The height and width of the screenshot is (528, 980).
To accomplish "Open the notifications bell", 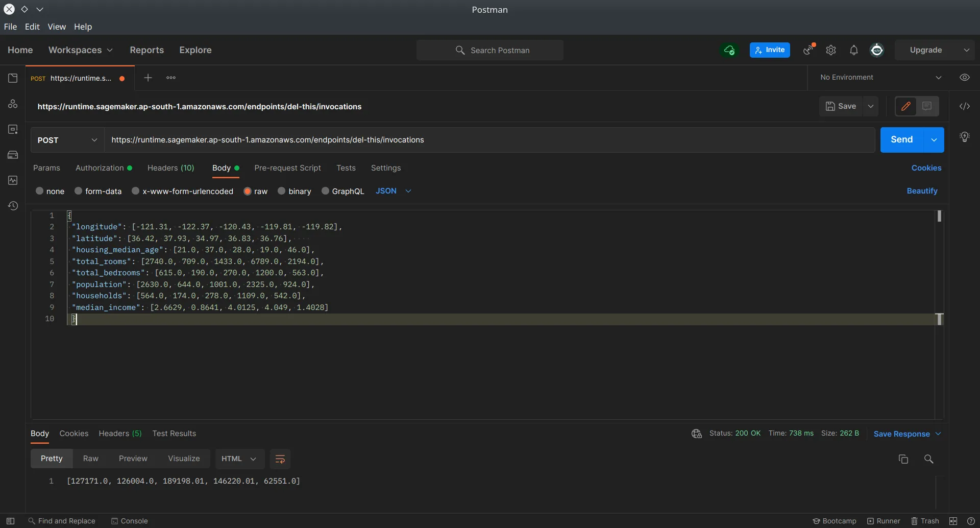I will tap(854, 50).
